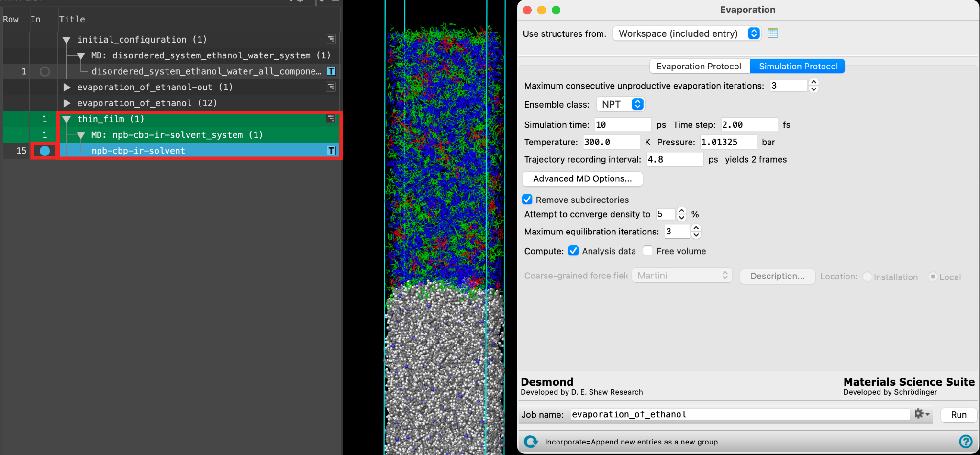980x455 pixels.
Task: Include the disordered_system_ethanol_water entry in workspace
Action: point(45,71)
